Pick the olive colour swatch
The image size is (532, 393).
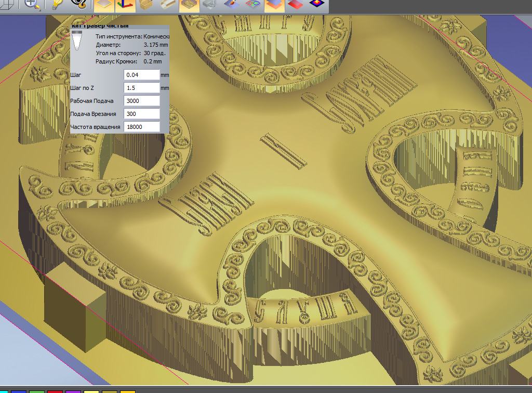109,391
